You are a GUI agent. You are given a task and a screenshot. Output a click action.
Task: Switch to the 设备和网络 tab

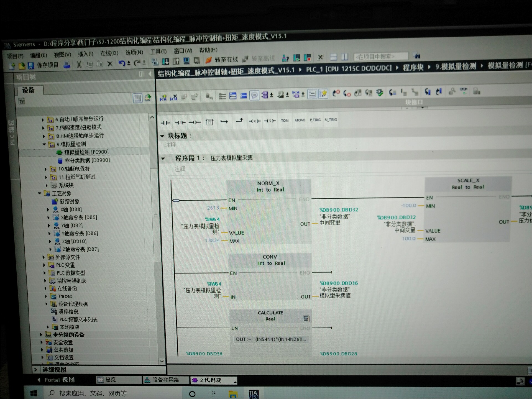pyautogui.click(x=165, y=380)
